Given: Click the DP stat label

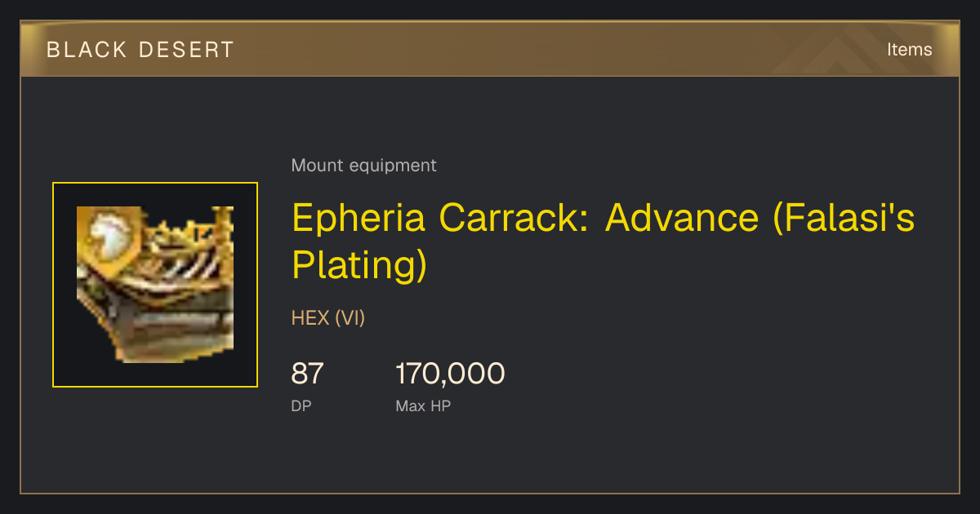Looking at the screenshot, I should [x=301, y=405].
